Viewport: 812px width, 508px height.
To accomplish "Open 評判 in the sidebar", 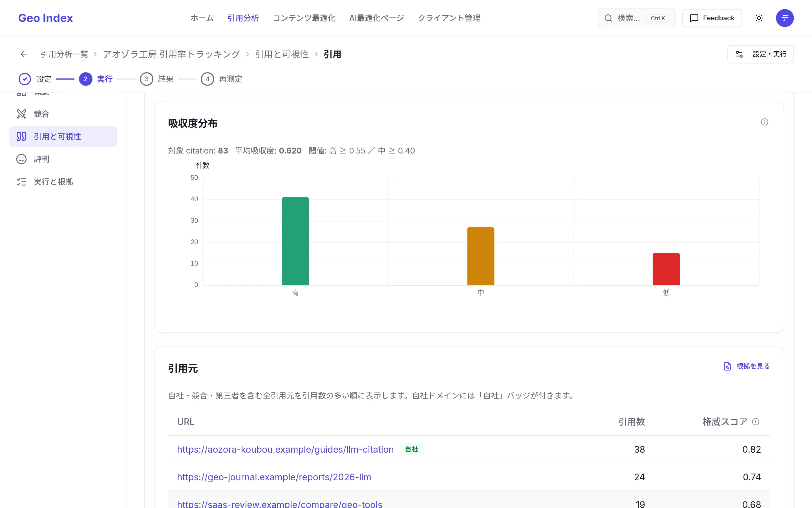I will click(63, 159).
